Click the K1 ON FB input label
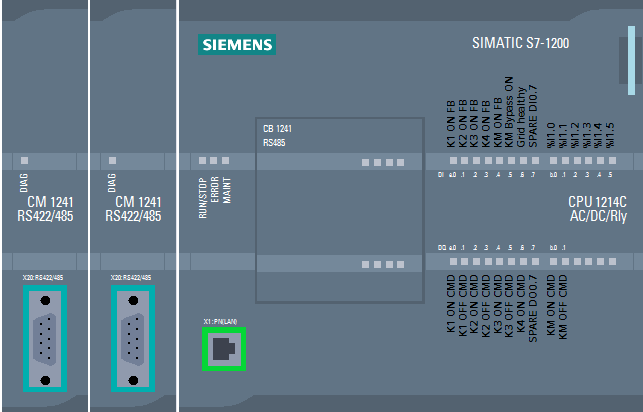The height and width of the screenshot is (412, 643). click(451, 124)
